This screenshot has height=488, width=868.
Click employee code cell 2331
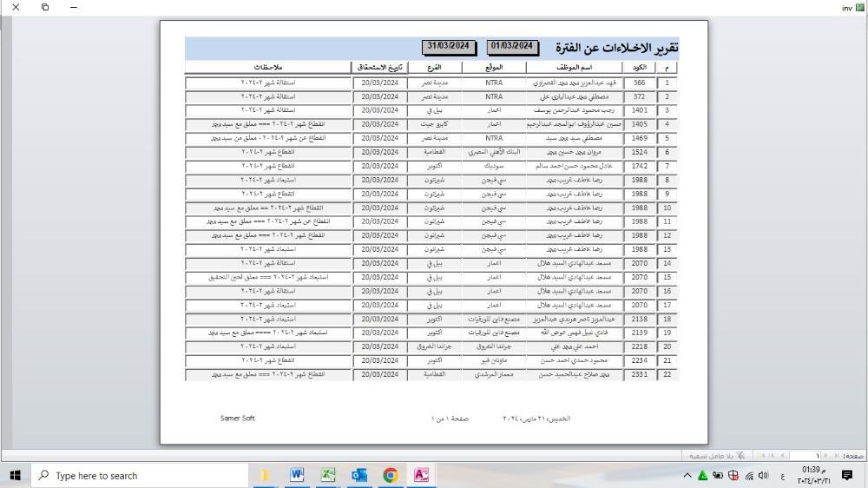coord(640,374)
